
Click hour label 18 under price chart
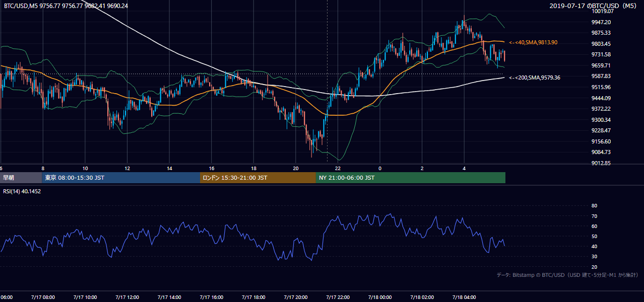[253, 169]
